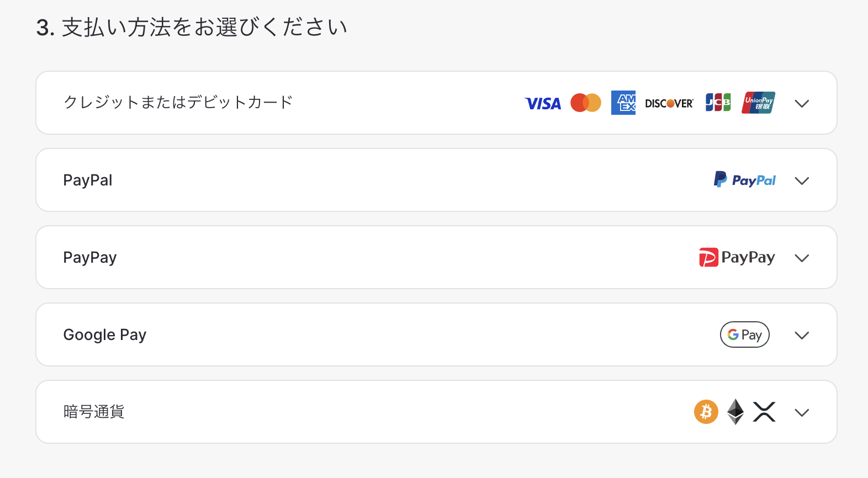Click the UnionPay card logo
The width and height of the screenshot is (868, 478).
click(x=758, y=103)
